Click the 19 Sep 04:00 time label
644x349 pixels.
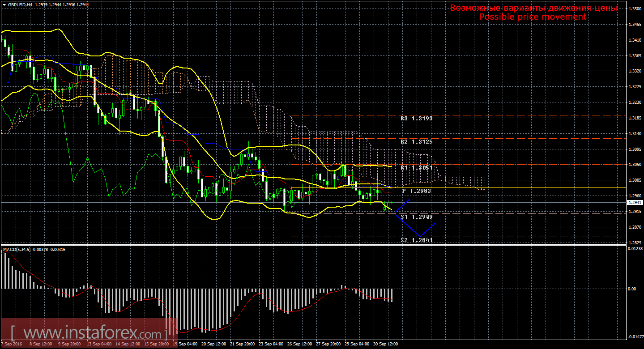pyautogui.click(x=184, y=345)
